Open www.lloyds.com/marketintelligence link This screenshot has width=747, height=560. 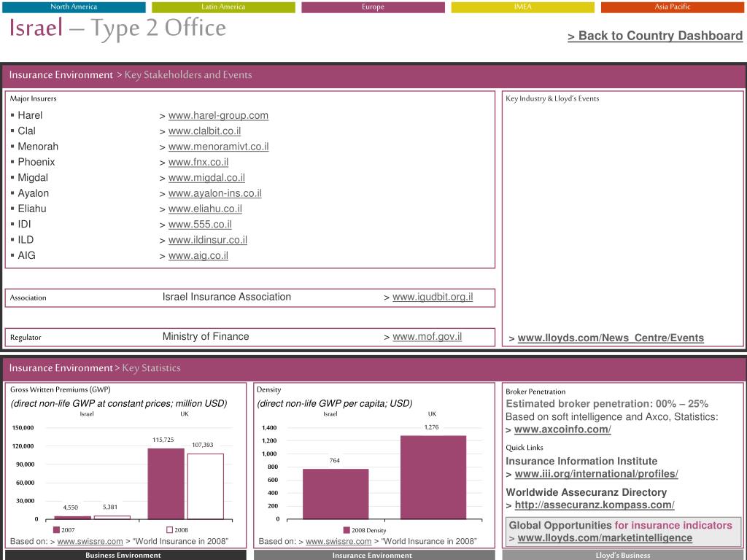pos(605,538)
